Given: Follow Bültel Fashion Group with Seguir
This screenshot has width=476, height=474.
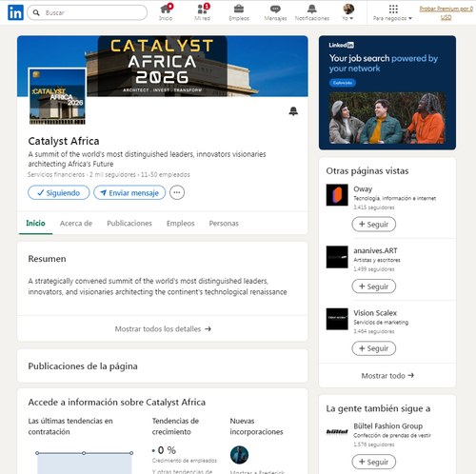Looking at the screenshot, I should coord(374,462).
